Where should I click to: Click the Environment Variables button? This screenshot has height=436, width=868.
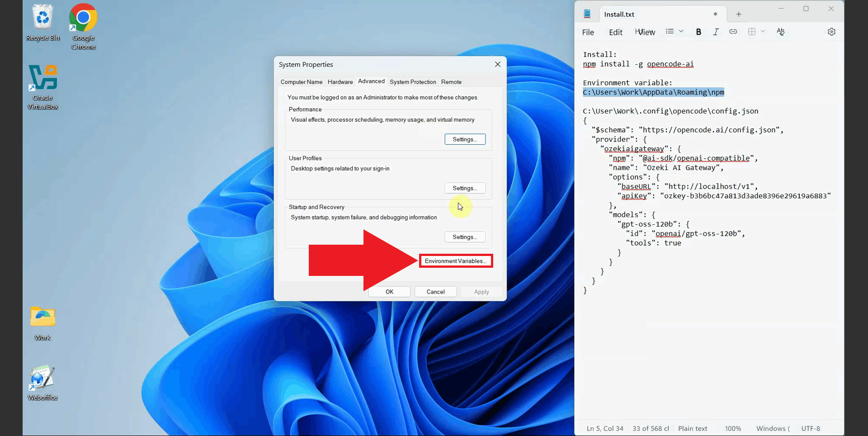click(456, 261)
